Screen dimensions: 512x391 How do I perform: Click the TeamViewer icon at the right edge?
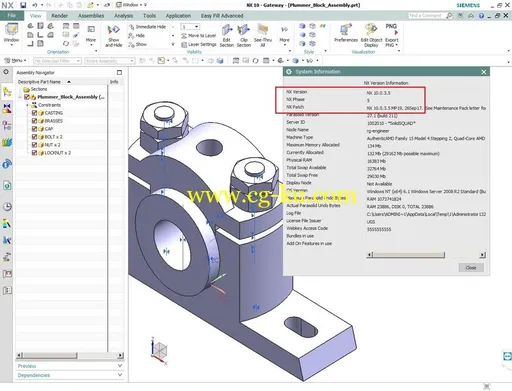click(507, 356)
